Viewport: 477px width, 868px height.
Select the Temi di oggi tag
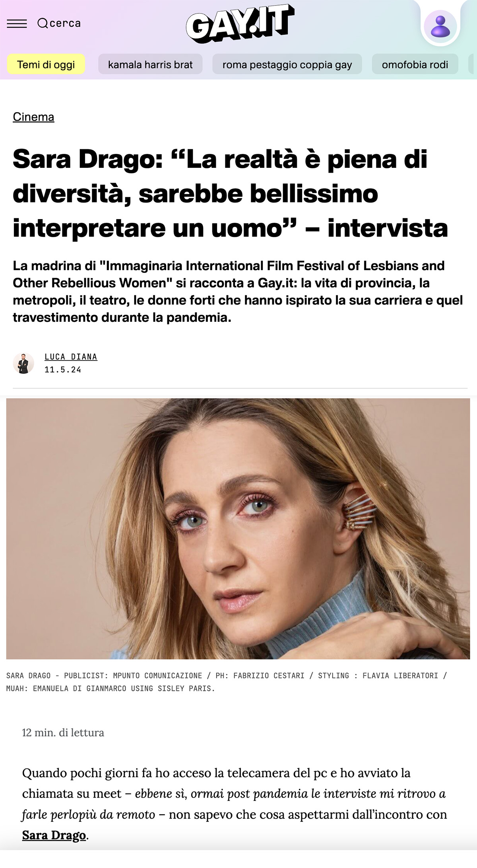[46, 64]
